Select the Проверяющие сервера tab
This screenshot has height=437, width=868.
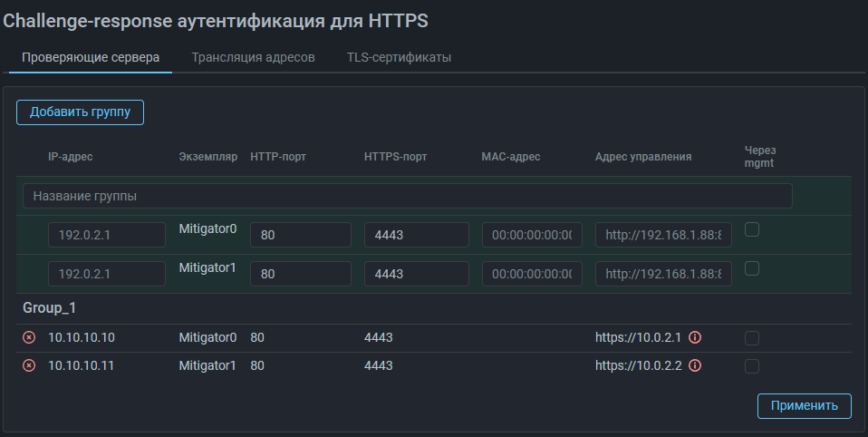pos(91,57)
